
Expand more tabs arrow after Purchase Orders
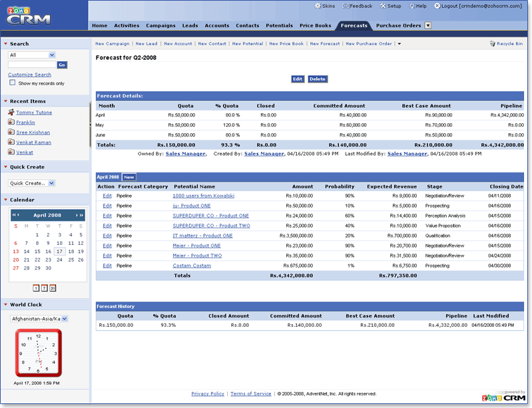(428, 26)
